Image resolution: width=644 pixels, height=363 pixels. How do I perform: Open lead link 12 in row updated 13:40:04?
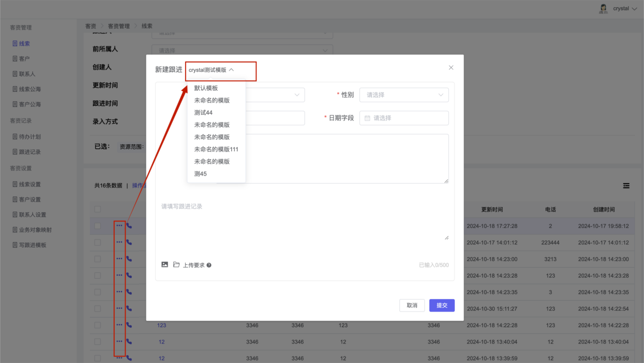(162, 342)
